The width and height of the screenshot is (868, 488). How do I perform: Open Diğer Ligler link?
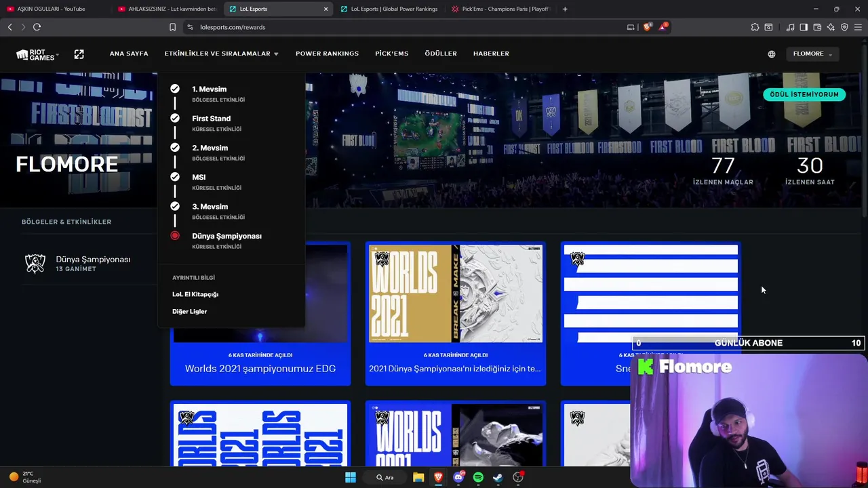point(189,311)
